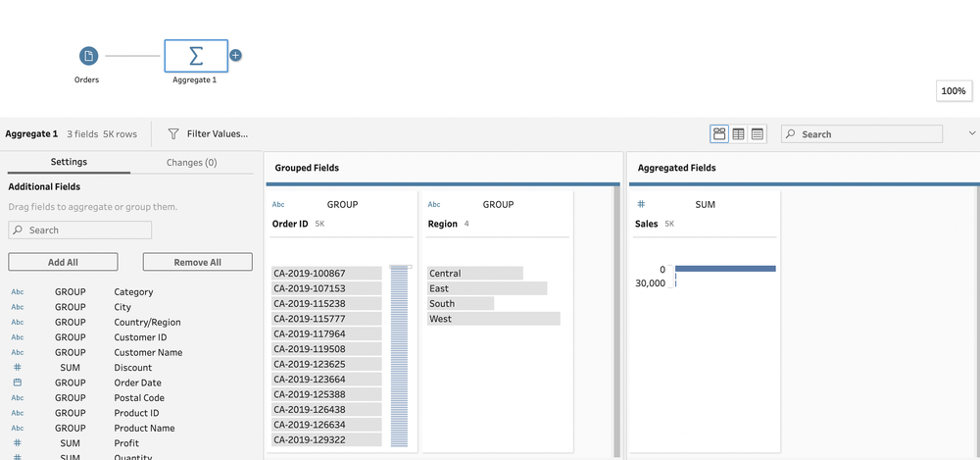Click the magnifier icon in the toolbar search
Viewport: 980px width, 460px height.
pos(791,134)
